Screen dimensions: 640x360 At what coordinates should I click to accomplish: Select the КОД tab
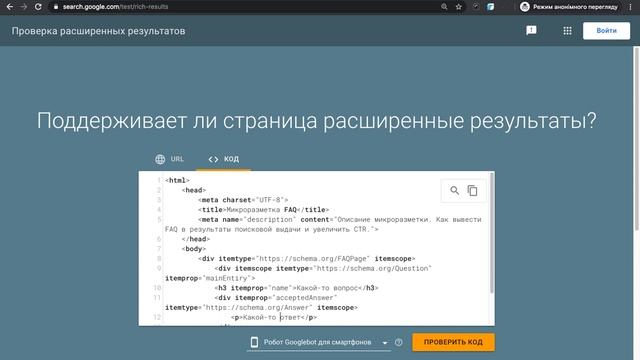[223, 159]
